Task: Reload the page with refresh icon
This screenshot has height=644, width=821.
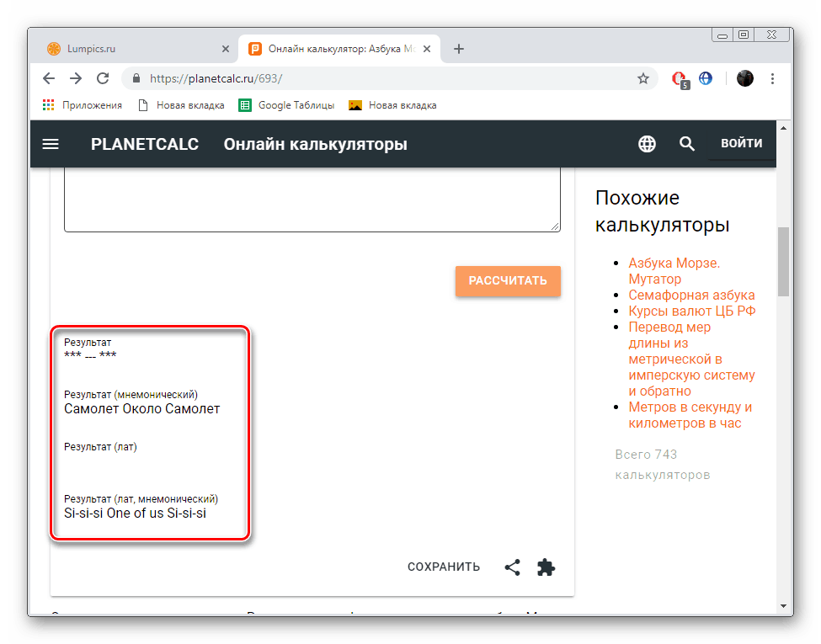Action: coord(103,78)
